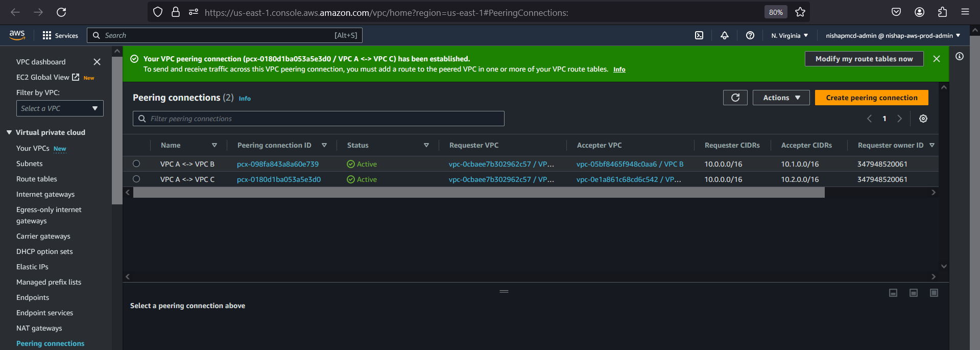Open the info panel icon at right edge

click(960, 56)
